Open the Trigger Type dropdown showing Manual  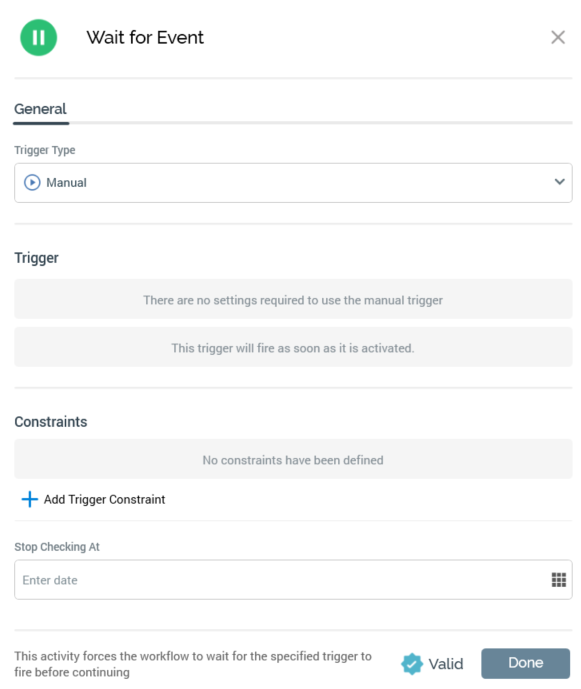click(x=293, y=183)
